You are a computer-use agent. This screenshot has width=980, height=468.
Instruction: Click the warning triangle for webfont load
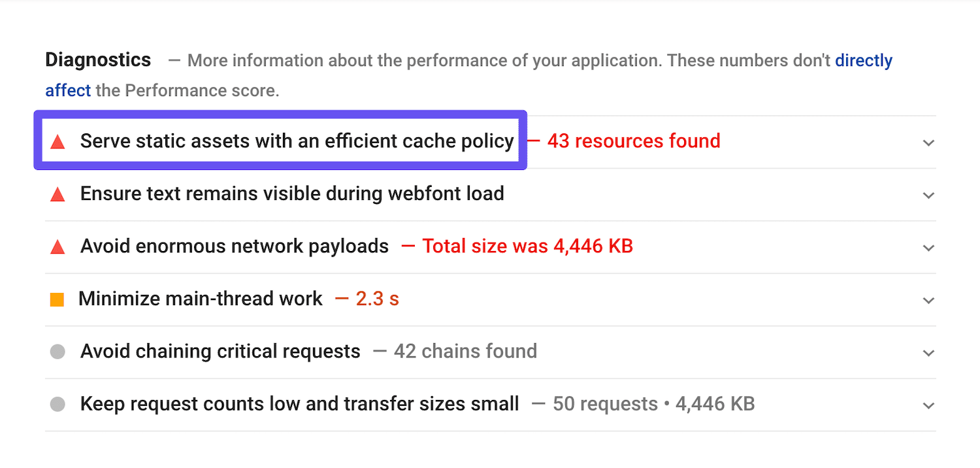click(x=57, y=194)
